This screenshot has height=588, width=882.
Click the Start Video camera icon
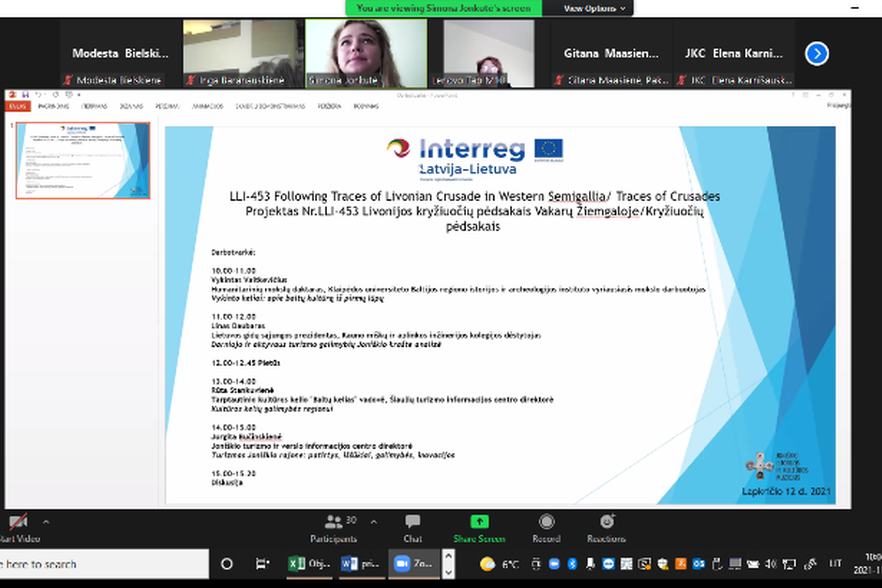(x=18, y=522)
